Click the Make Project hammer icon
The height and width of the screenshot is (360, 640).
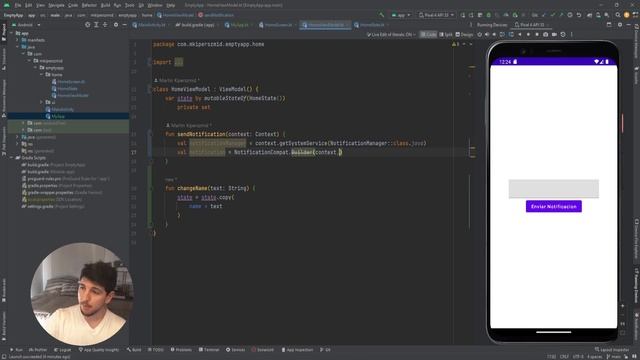pyautogui.click(x=381, y=15)
